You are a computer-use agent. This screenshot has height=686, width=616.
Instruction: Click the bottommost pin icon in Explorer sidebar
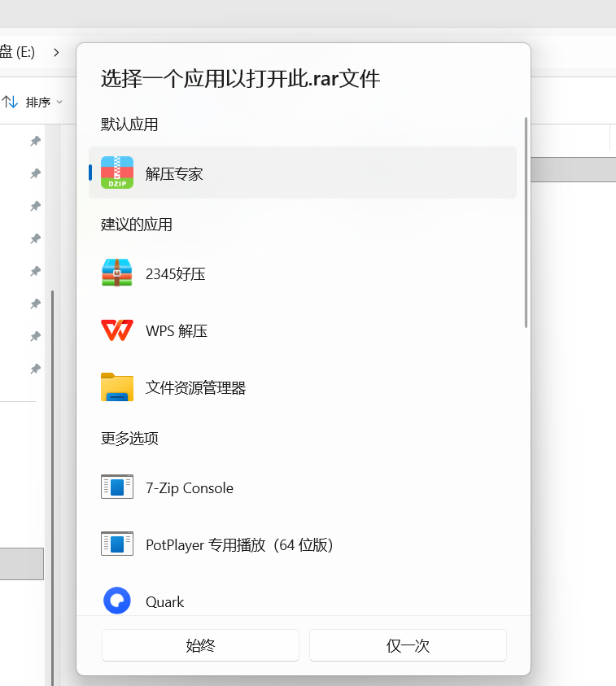point(36,369)
